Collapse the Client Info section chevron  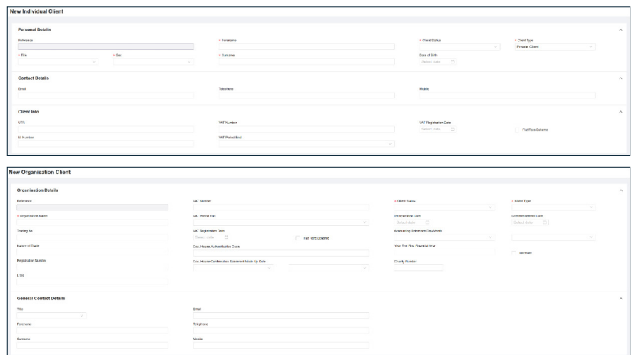click(x=620, y=112)
